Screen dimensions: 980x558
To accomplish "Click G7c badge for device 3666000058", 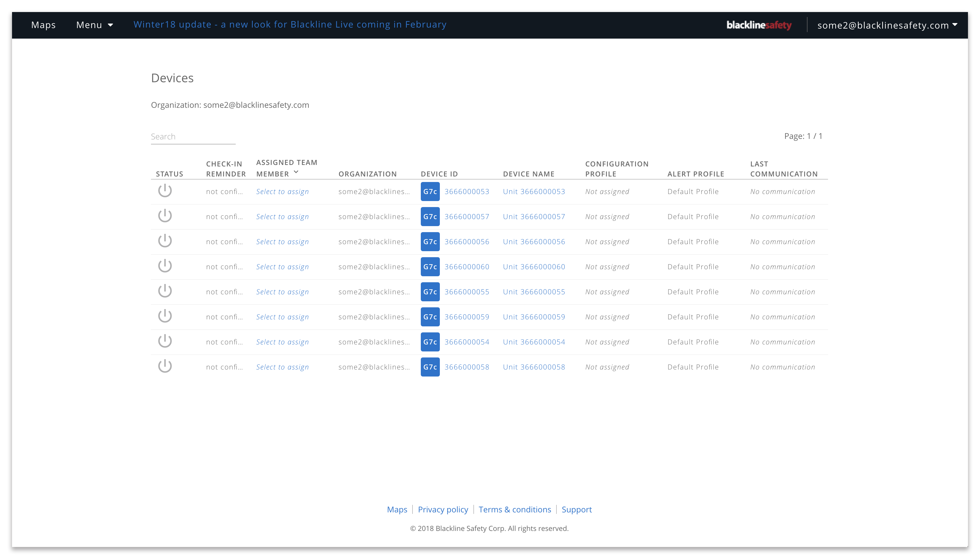I will point(430,367).
